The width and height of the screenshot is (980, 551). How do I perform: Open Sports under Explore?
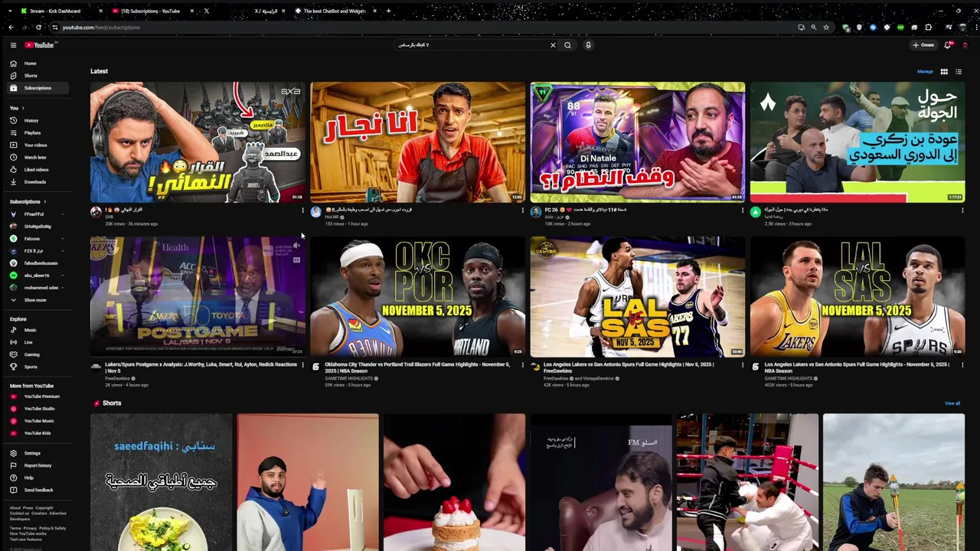tap(38, 367)
